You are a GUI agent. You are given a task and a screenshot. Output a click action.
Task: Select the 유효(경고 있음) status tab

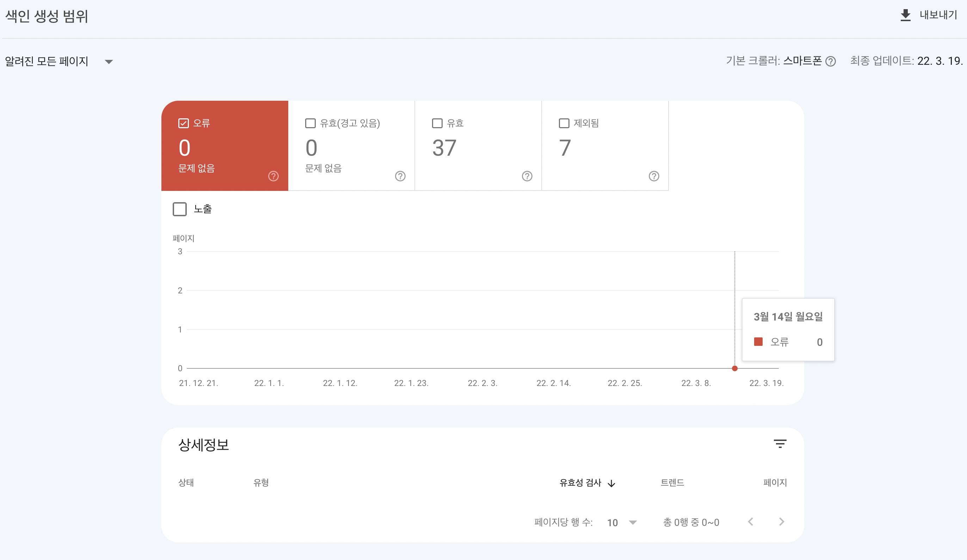tap(351, 146)
